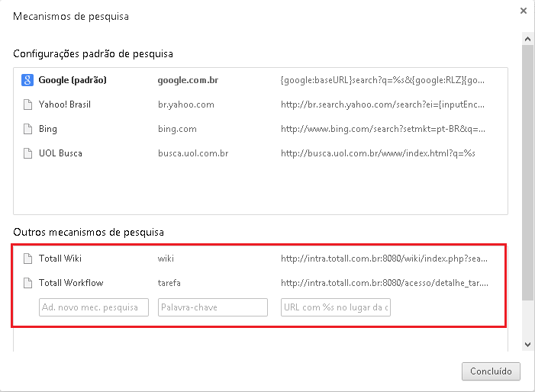535x392 pixels.
Task: Click the busca.uol.com.br index.html URL
Action: coord(378,153)
